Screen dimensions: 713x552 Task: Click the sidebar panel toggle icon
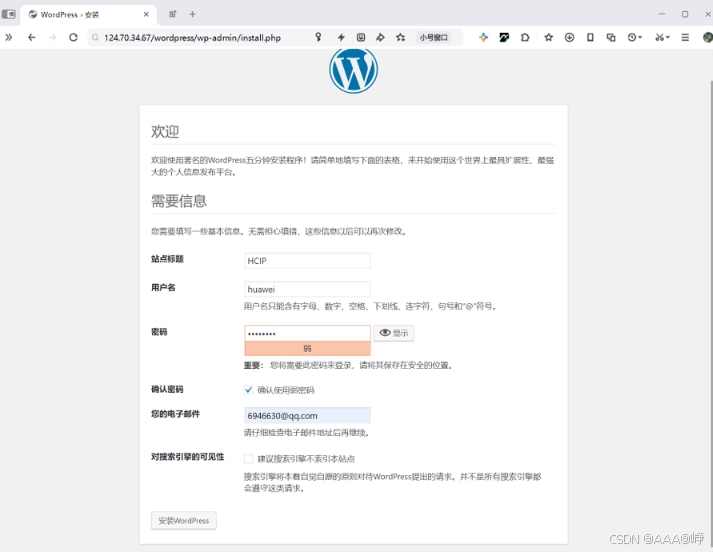pyautogui.click(x=9, y=14)
